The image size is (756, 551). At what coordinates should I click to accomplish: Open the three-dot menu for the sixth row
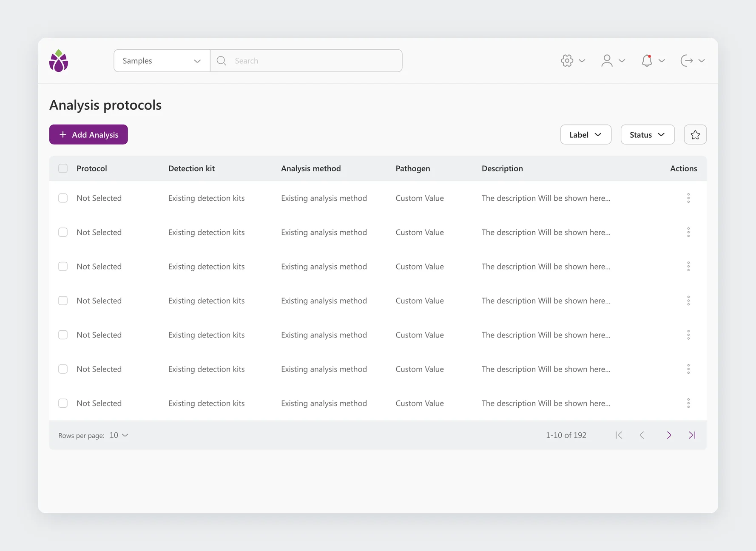click(x=688, y=369)
